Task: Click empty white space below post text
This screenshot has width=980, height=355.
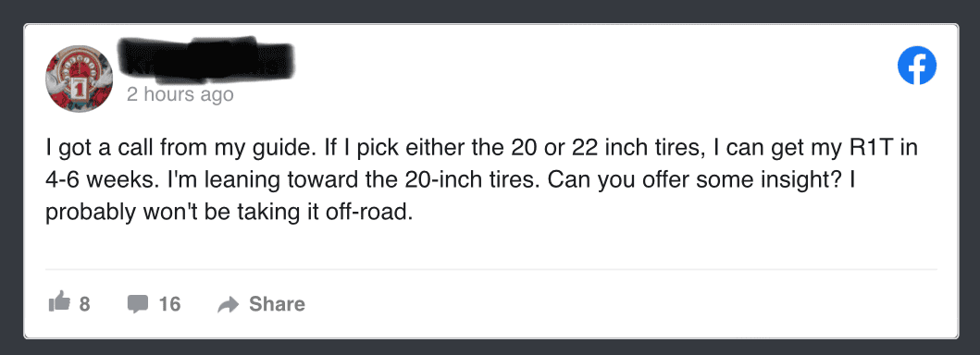Action: click(490, 247)
